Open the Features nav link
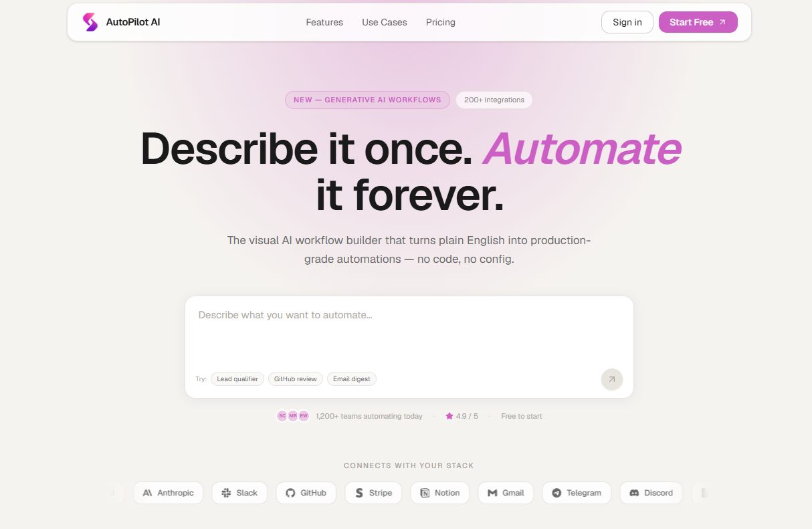This screenshot has height=529, width=812. pos(324,22)
